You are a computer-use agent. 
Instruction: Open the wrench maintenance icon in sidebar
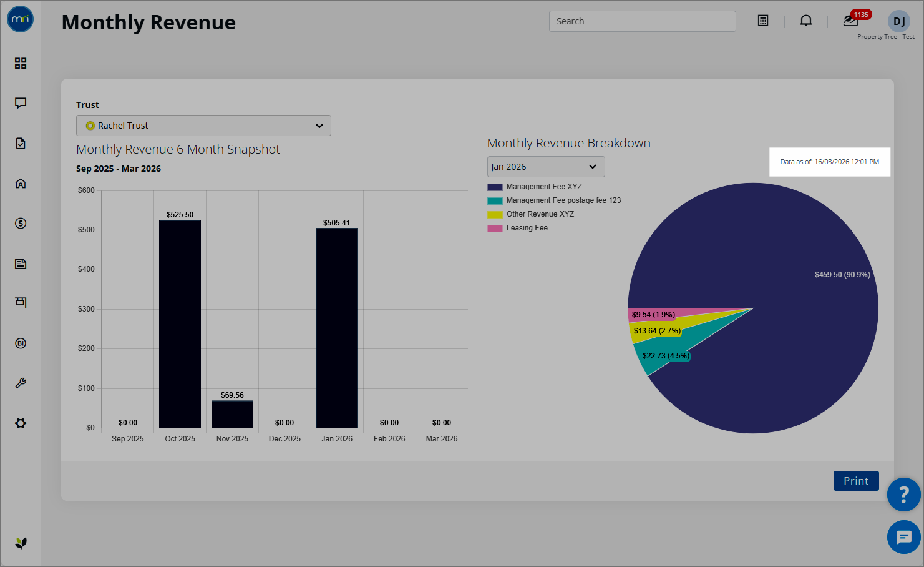pyautogui.click(x=21, y=383)
